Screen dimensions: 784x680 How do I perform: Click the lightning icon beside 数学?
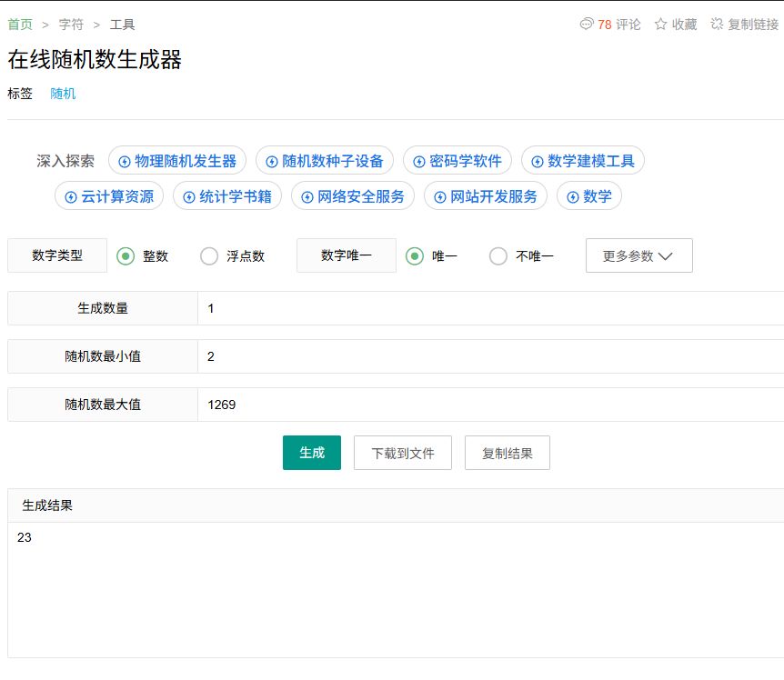[x=573, y=197]
